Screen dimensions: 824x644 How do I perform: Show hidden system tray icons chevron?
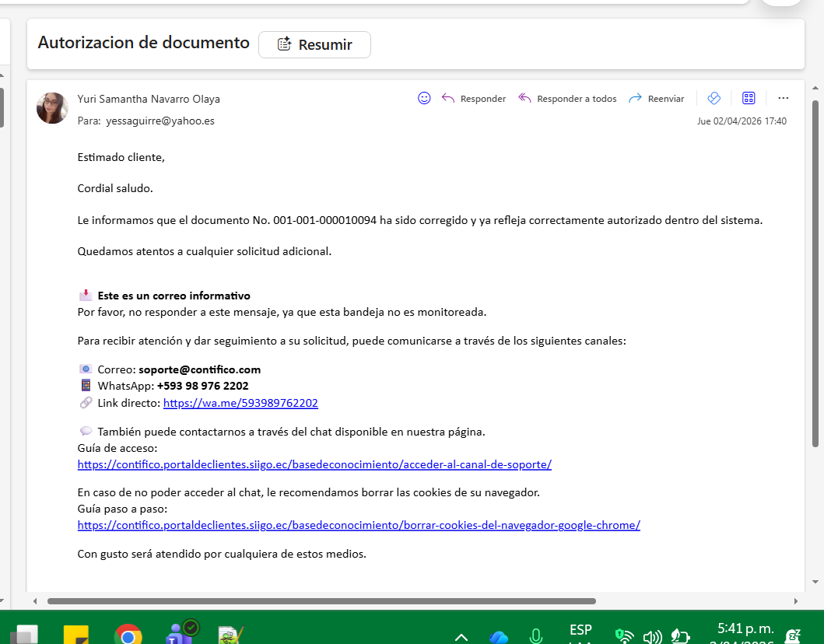click(x=461, y=637)
